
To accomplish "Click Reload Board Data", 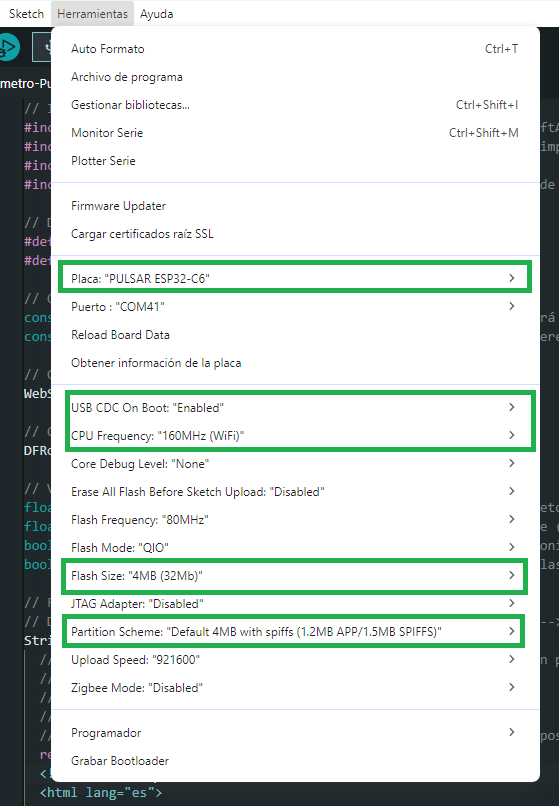I will coord(295,335).
